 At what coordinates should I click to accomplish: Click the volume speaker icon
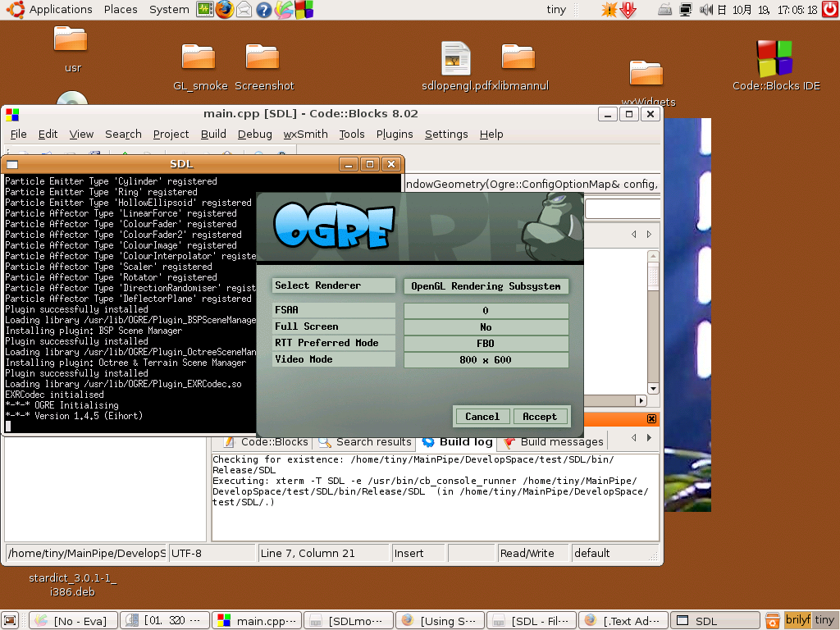tap(705, 10)
